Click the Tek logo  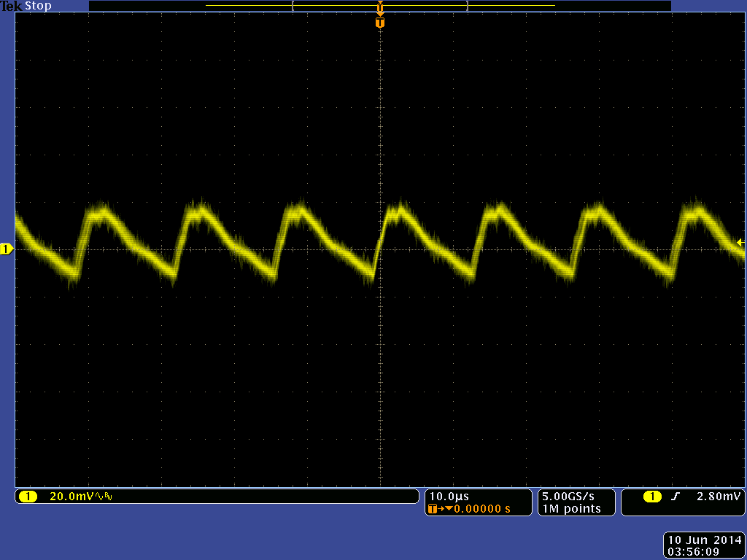click(12, 6)
